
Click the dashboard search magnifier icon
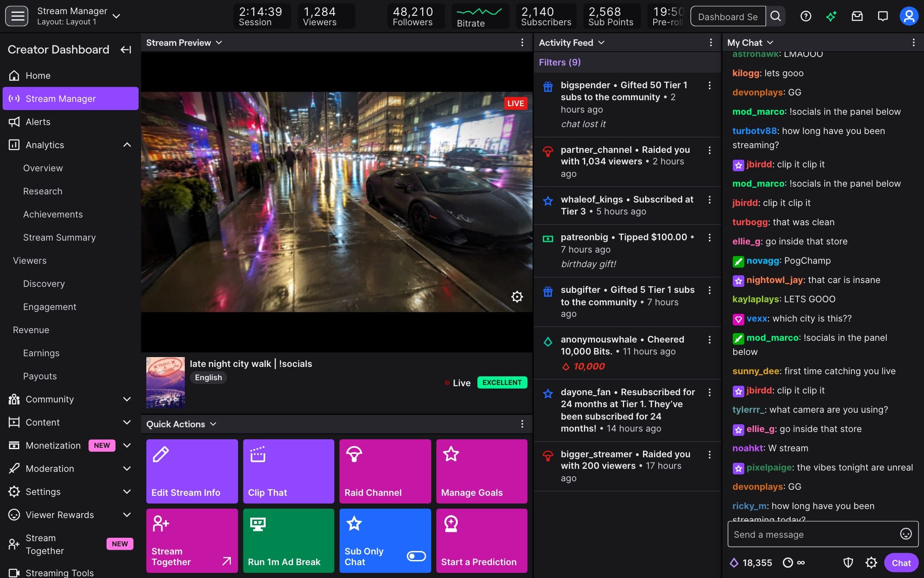(776, 16)
